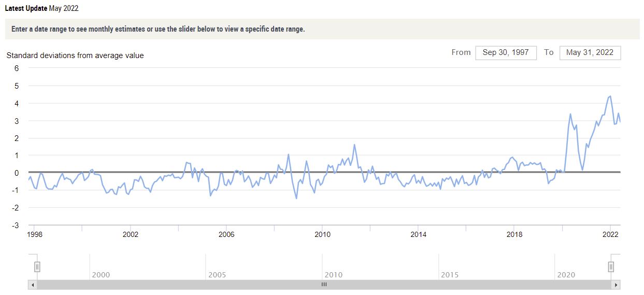
Task: Click the scrollbar center grip
Action: [324, 285]
